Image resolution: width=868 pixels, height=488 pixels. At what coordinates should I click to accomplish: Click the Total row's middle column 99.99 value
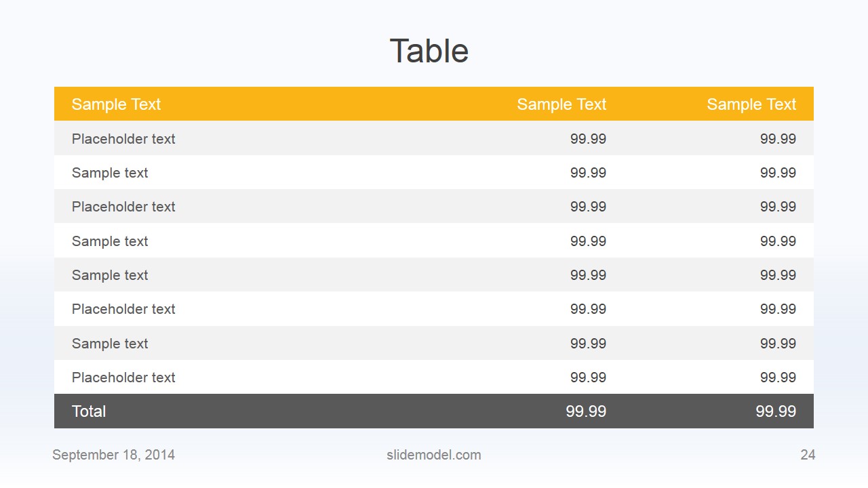(x=586, y=411)
